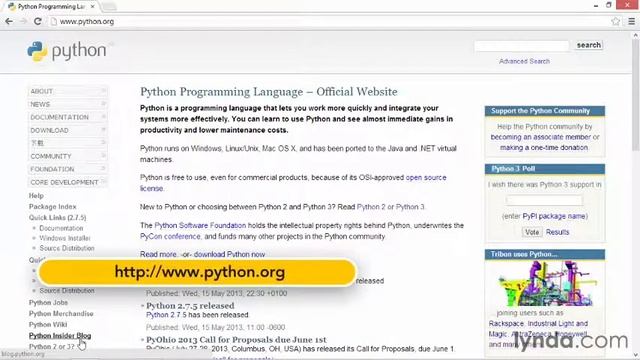Open the CORE DEVELOPMENT sidebar menu
The width and height of the screenshot is (640, 360).
(67, 182)
